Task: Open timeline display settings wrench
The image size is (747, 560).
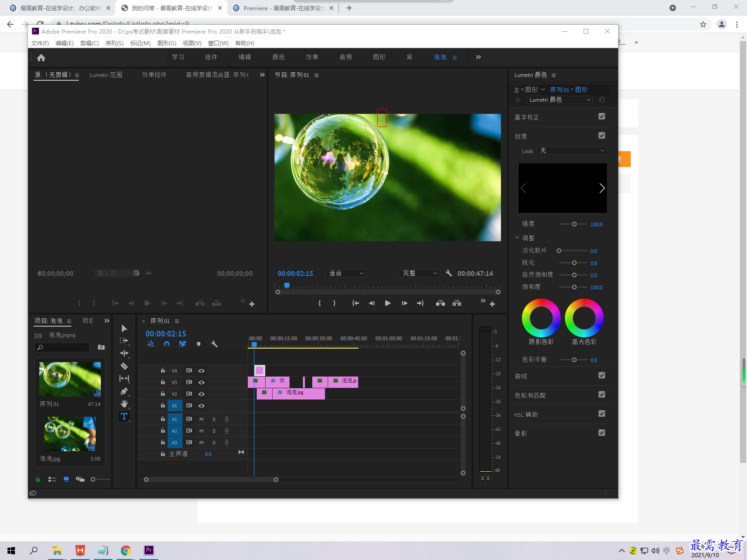Action: pyautogui.click(x=214, y=344)
